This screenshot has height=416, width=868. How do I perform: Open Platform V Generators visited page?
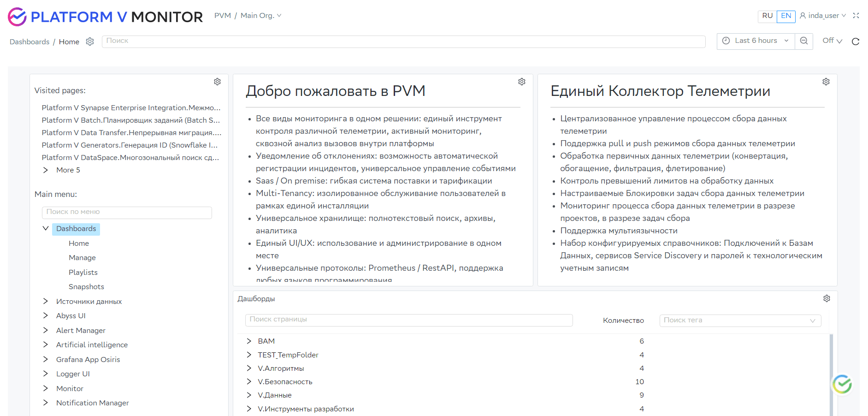click(130, 145)
